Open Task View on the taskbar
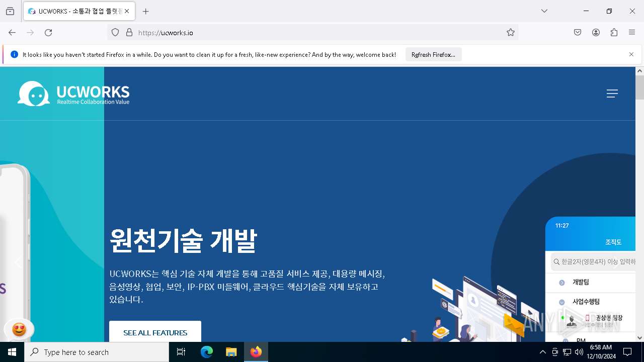644x362 pixels. 181,352
